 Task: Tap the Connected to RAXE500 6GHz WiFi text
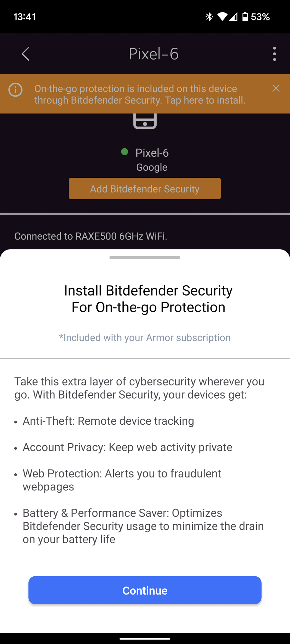91,236
